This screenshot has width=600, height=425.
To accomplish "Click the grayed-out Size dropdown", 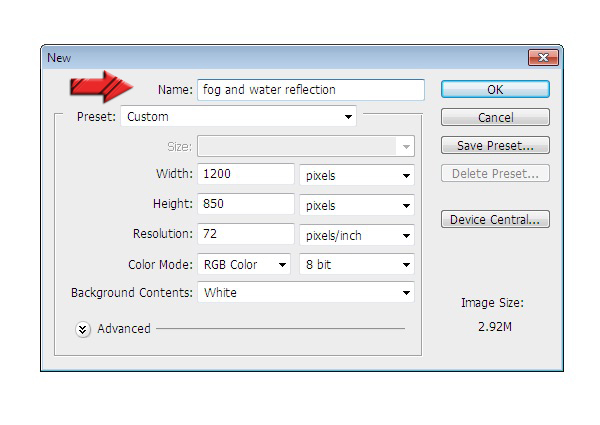I will point(305,146).
